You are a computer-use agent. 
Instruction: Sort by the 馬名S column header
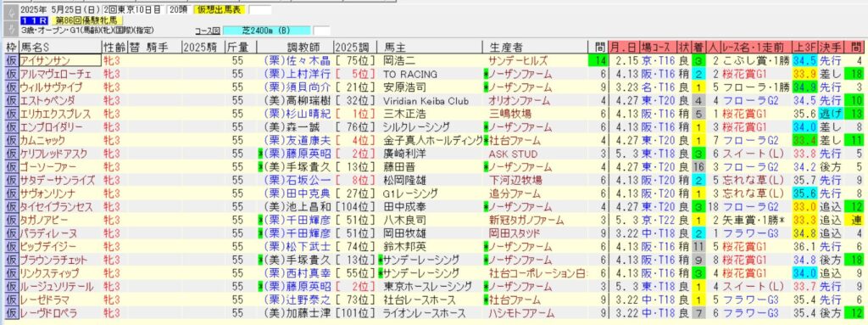click(x=60, y=48)
